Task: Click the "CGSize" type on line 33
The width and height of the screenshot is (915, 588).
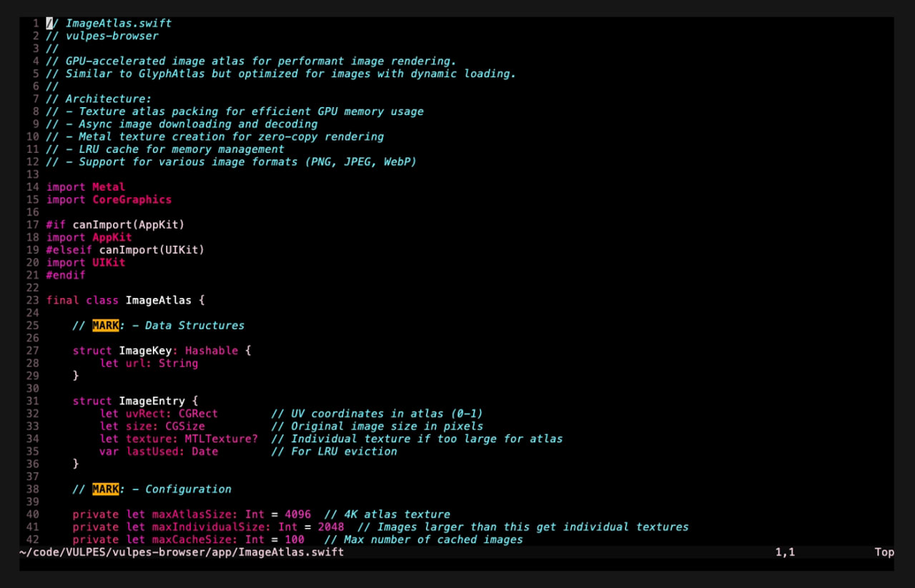Action: [x=185, y=426]
